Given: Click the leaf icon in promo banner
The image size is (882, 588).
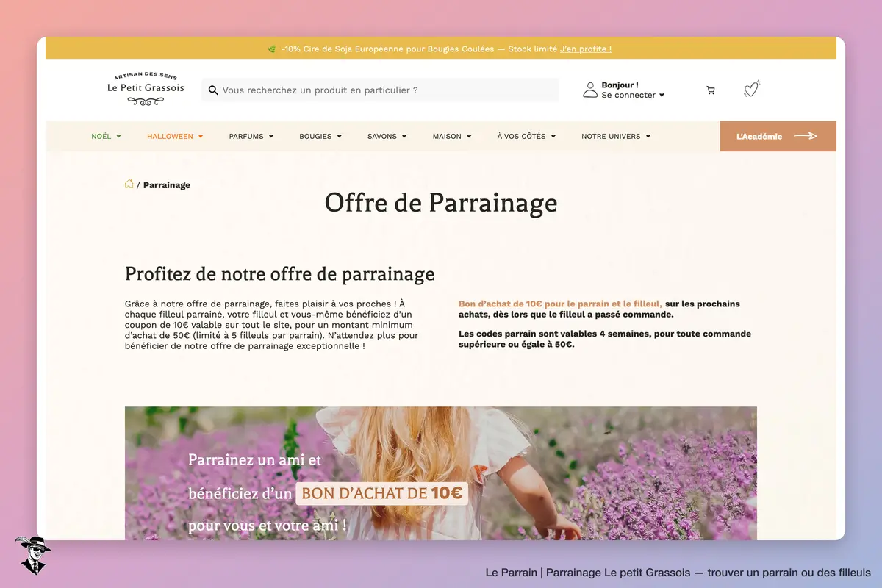Looking at the screenshot, I should tap(272, 49).
